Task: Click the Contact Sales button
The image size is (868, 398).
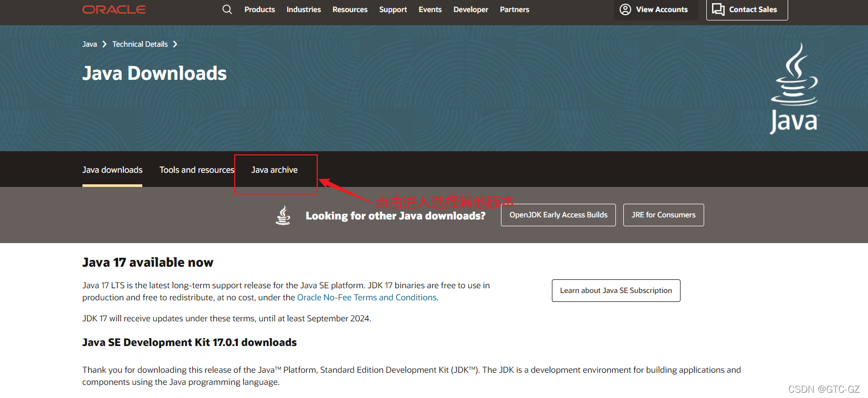Action: pyautogui.click(x=747, y=9)
